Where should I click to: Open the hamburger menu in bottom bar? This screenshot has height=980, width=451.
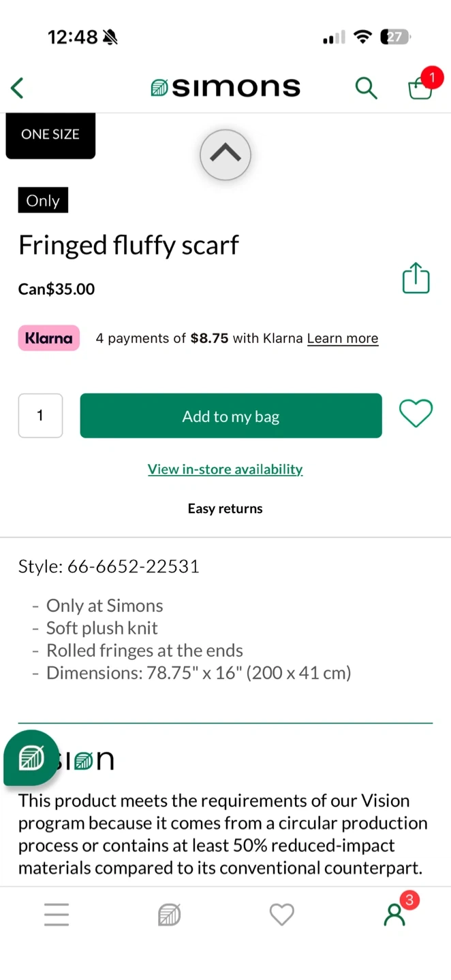[x=57, y=915]
